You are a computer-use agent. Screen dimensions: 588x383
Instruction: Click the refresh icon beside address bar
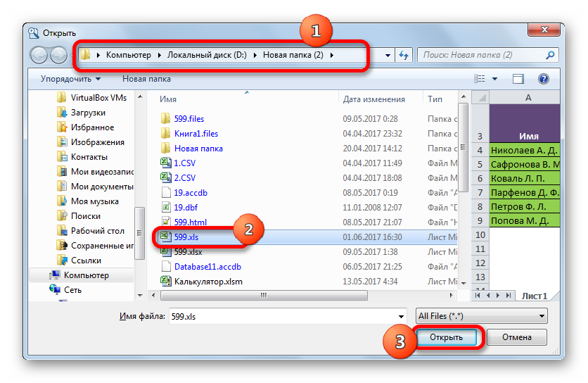click(404, 55)
